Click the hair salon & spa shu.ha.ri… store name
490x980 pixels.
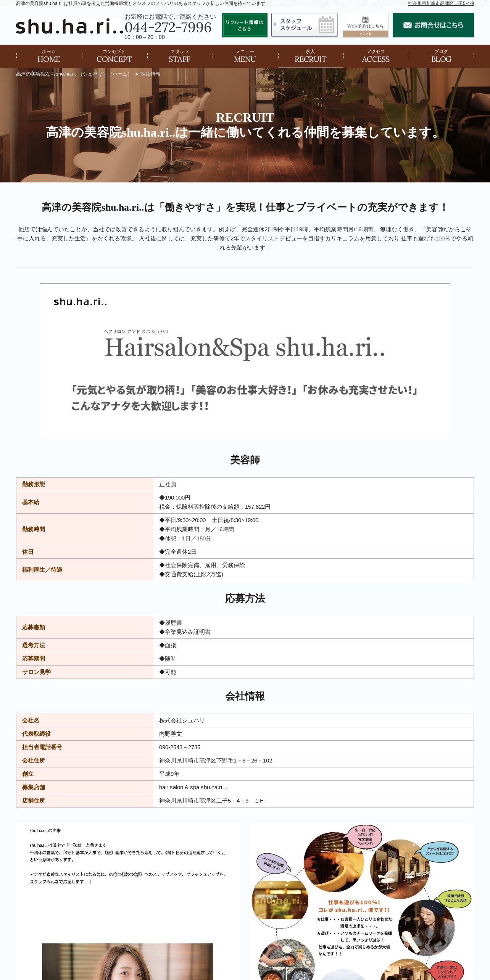click(193, 787)
